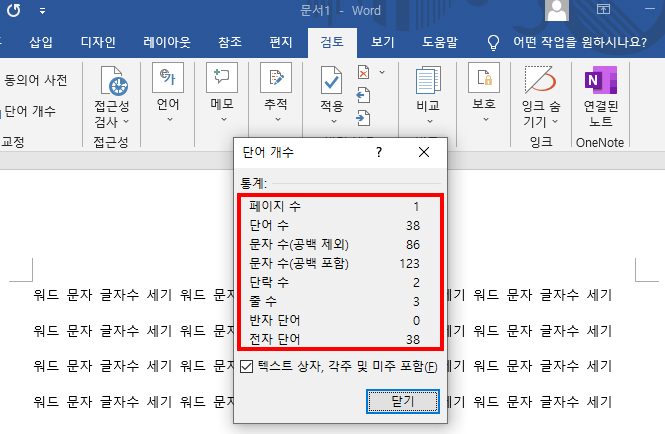
Task: Click the Ribbon Display Options icon
Action: pyautogui.click(x=603, y=9)
